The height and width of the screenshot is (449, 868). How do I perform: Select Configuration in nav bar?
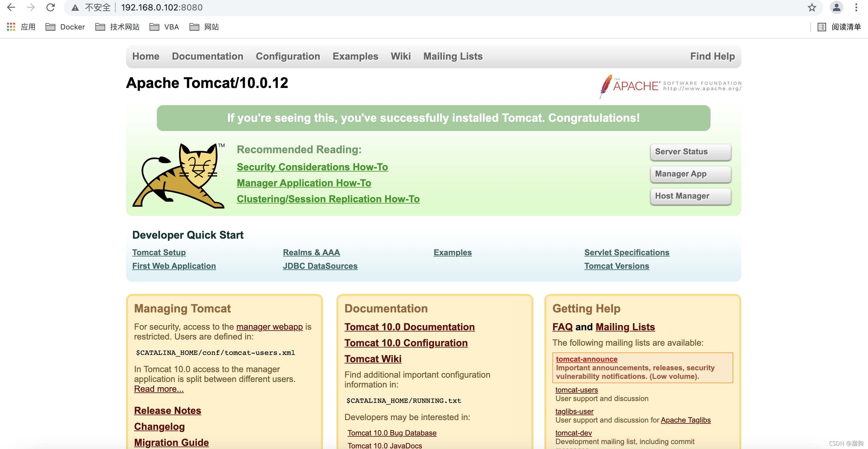(x=288, y=56)
